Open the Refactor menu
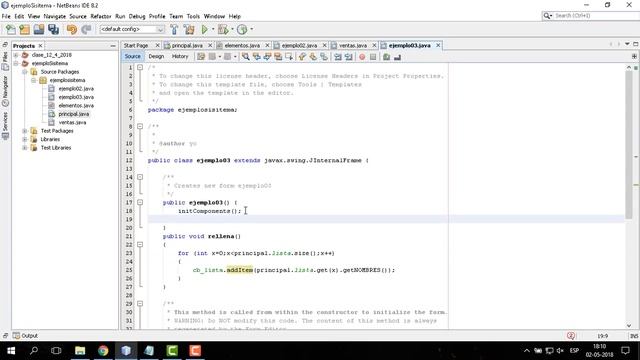 101,16
